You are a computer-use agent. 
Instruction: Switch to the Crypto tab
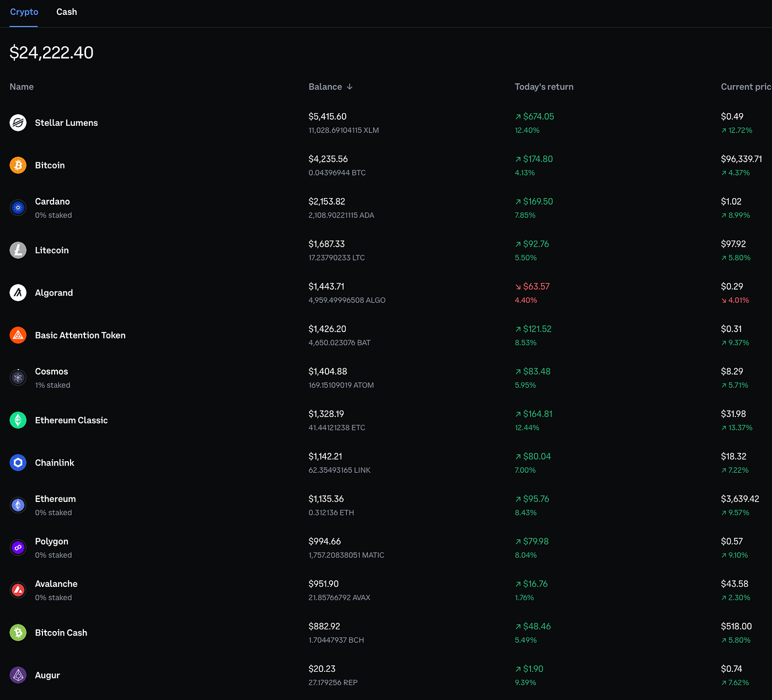pos(24,12)
